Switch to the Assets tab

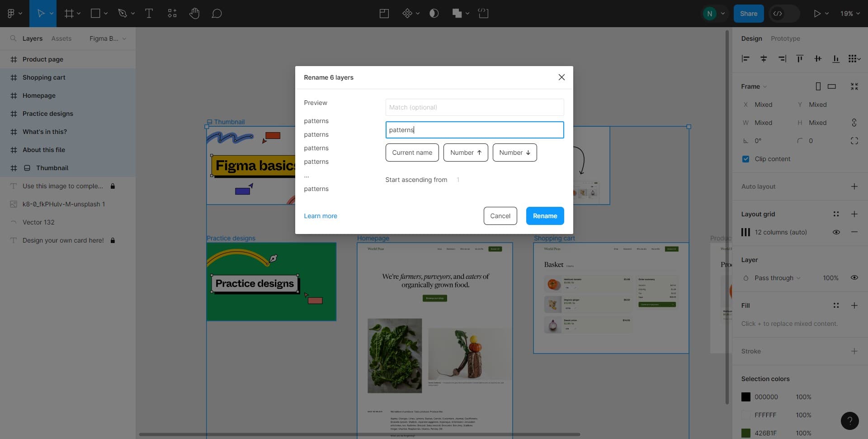(61, 38)
